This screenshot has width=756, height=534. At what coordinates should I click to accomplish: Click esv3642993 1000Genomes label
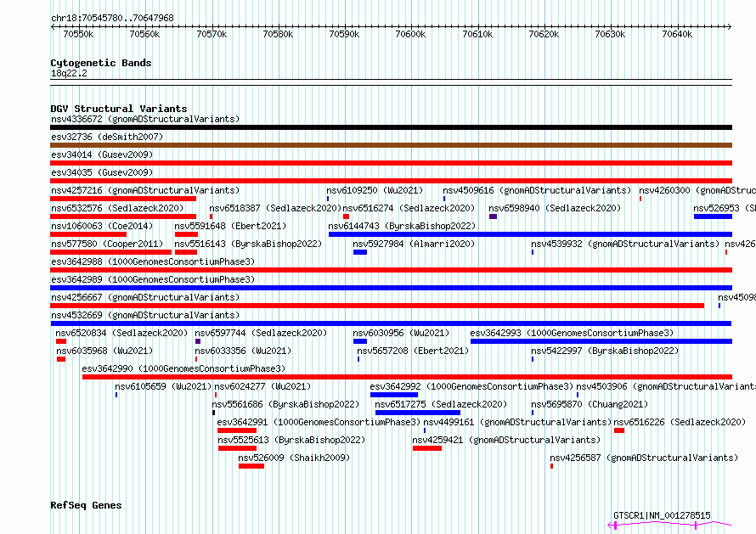572,333
